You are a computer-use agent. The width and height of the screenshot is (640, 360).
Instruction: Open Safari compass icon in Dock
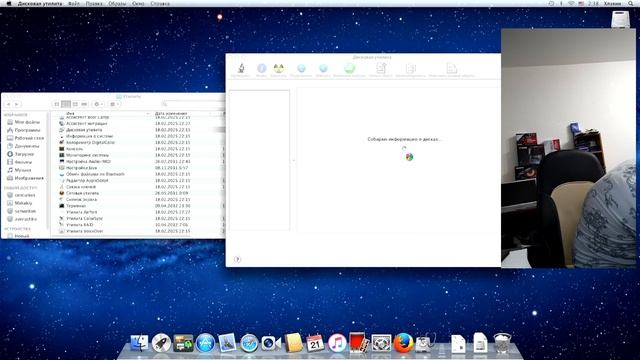coord(249,343)
